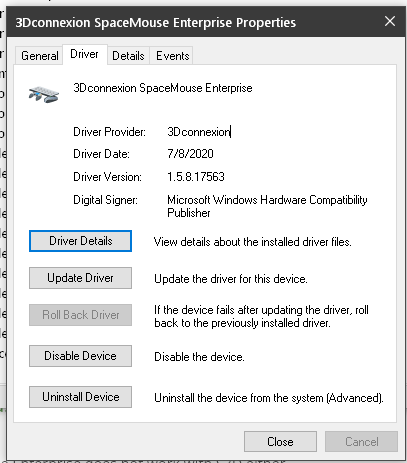The width and height of the screenshot is (407, 463).
Task: Click the Driver Version number 1.5.8.17563
Action: coord(196,177)
